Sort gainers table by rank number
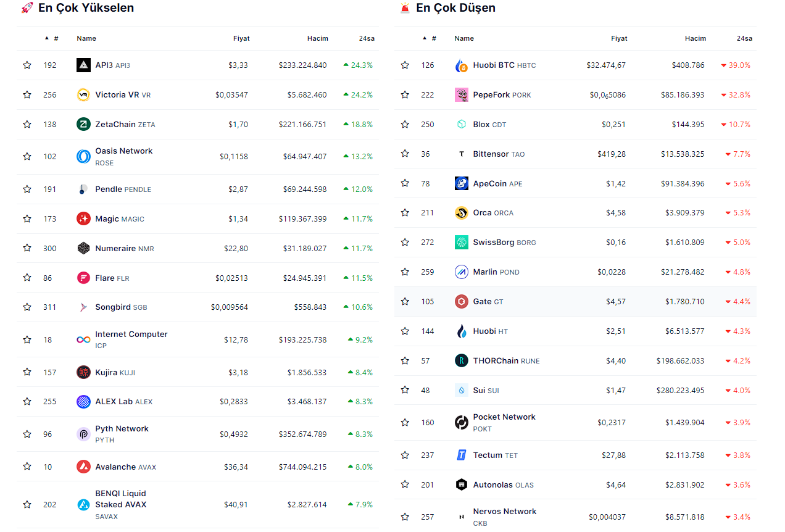This screenshot has height=532, width=785. 56,38
